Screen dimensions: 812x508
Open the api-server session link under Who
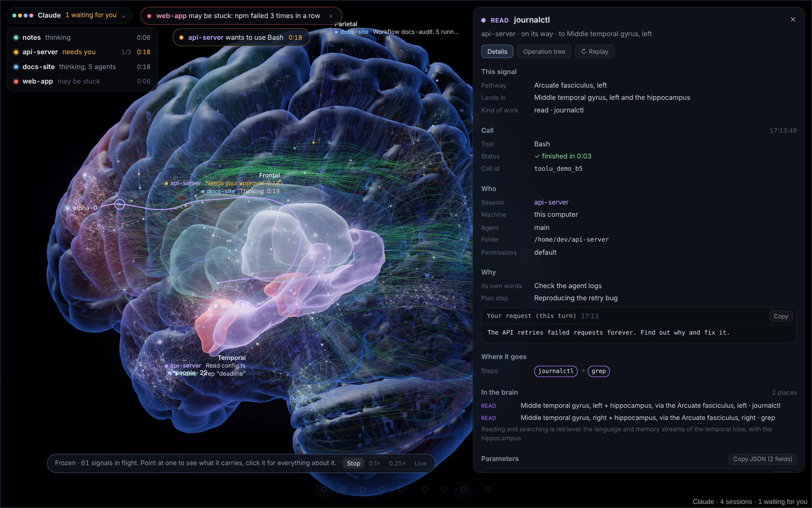(x=551, y=202)
